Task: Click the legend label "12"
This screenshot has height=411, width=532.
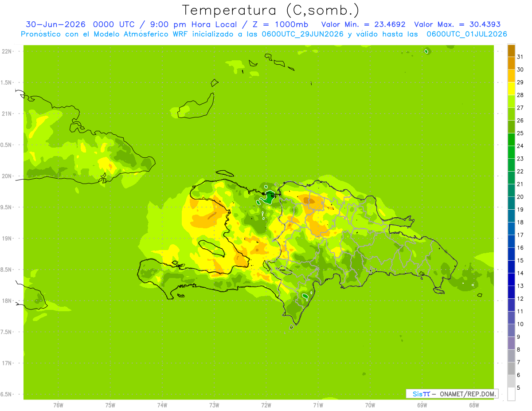Action: coord(520,298)
